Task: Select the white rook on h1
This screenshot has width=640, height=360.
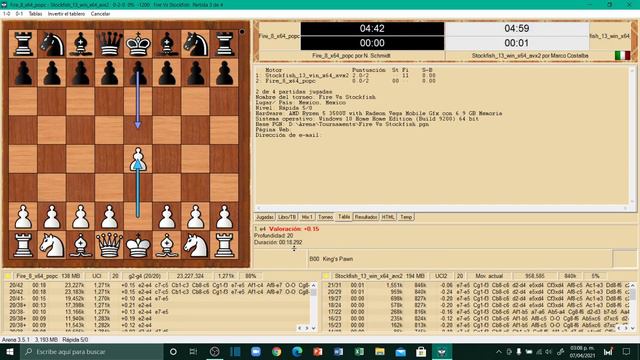Action: click(224, 245)
